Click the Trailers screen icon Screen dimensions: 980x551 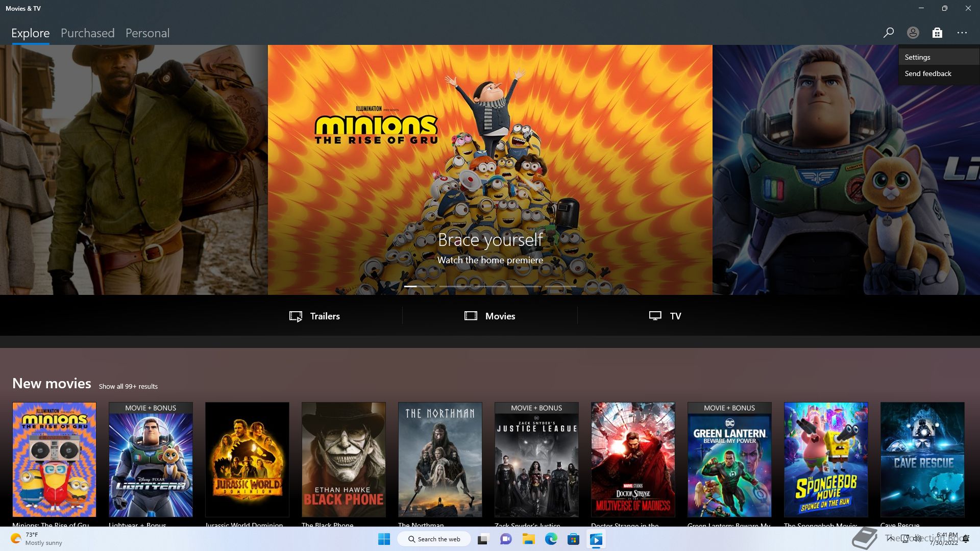point(296,316)
